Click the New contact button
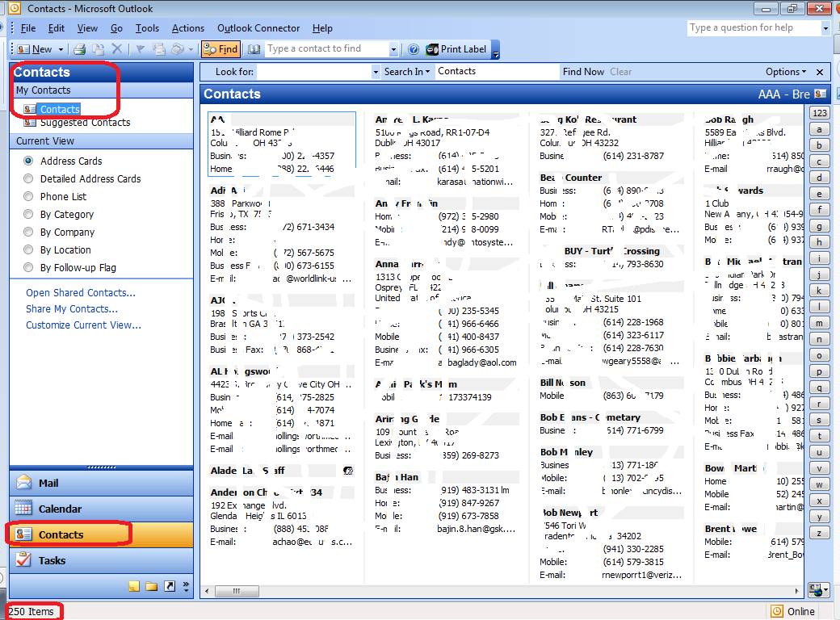The image size is (840, 620). 34,49
